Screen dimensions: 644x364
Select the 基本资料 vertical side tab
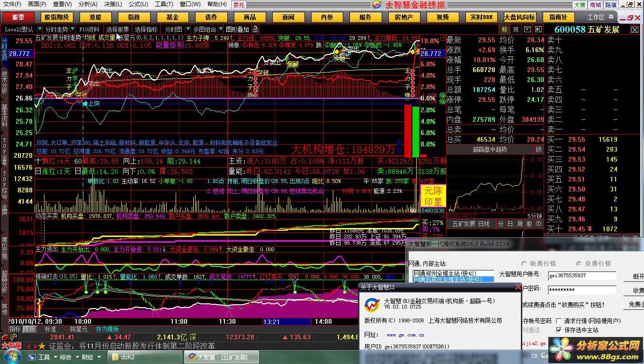point(4,116)
